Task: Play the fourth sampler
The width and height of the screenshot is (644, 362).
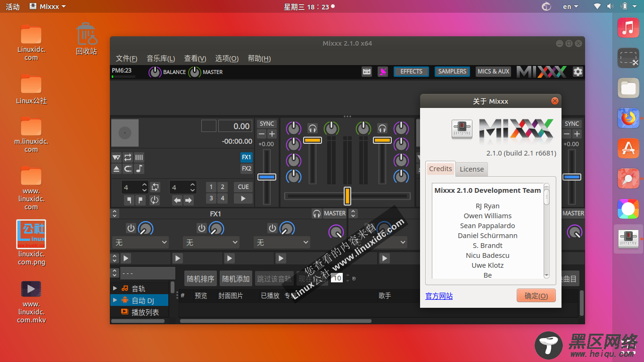Action: pyautogui.click(x=281, y=258)
